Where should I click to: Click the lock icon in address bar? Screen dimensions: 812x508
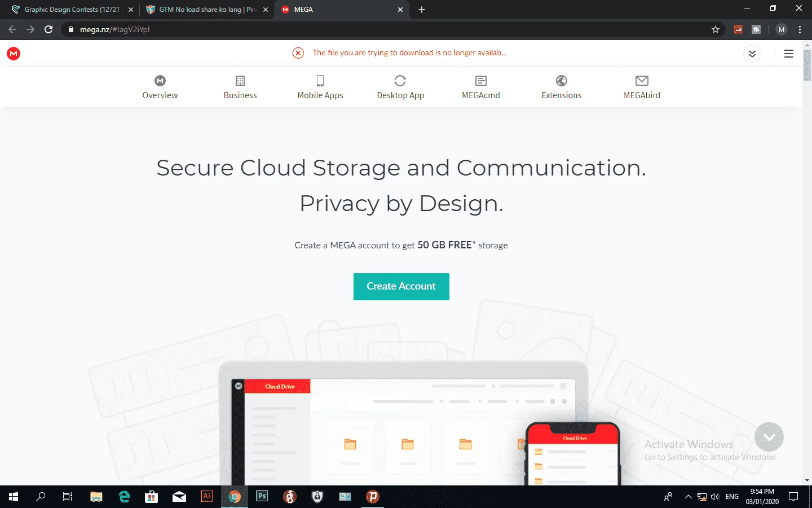tap(70, 29)
